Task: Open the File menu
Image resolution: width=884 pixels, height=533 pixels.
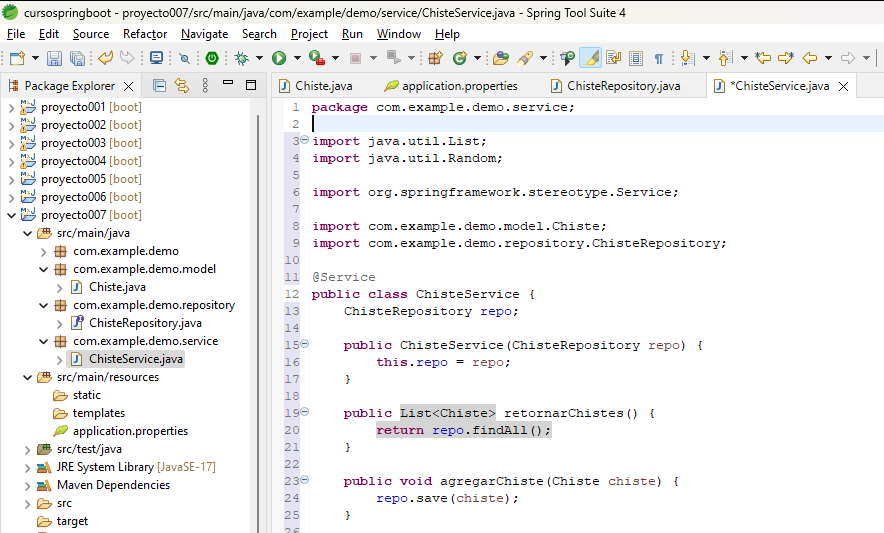Action: pyautogui.click(x=16, y=34)
